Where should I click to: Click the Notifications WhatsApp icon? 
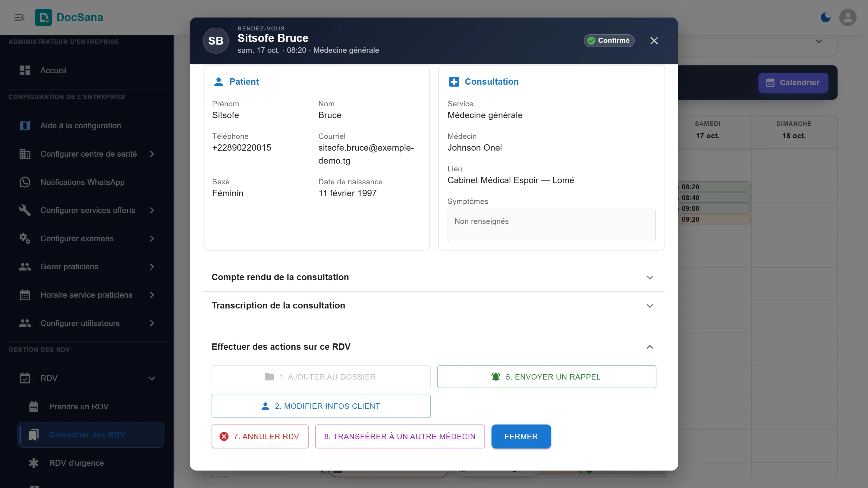click(25, 182)
